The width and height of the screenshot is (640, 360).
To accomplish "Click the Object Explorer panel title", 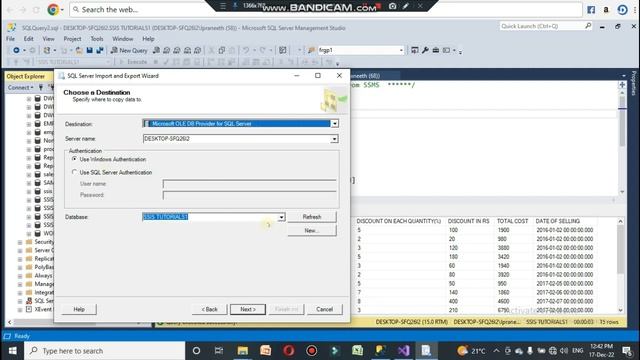I will [26, 76].
